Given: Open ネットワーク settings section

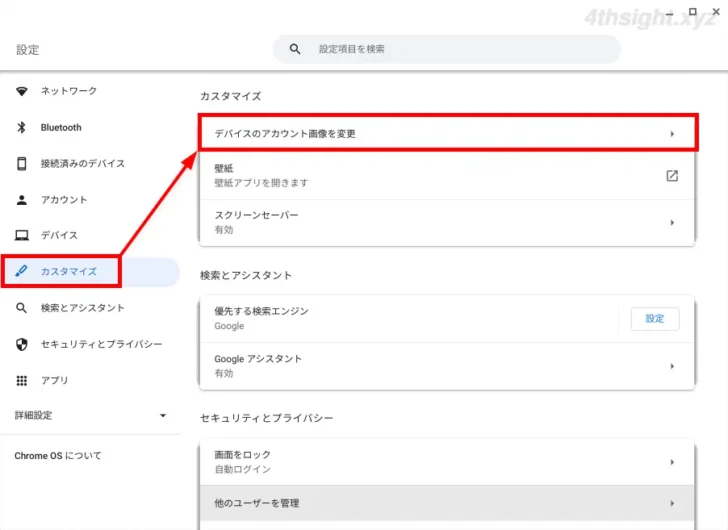Looking at the screenshot, I should pos(69,90).
